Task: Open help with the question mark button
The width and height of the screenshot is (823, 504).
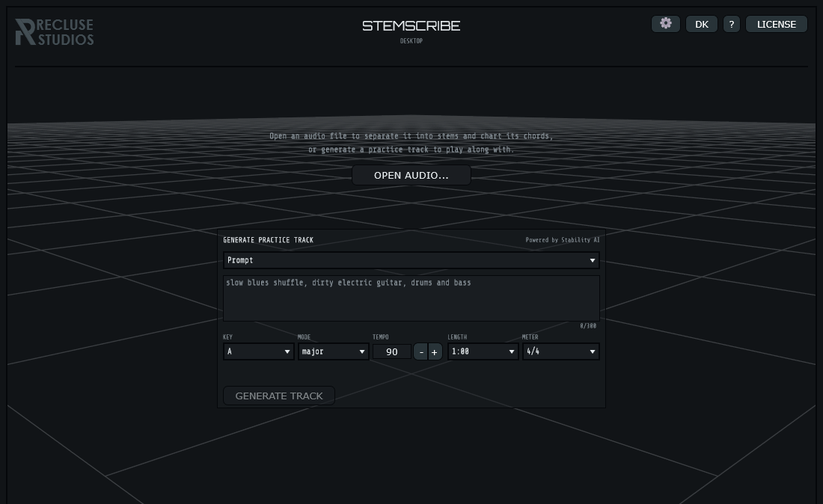Action: 732,24
